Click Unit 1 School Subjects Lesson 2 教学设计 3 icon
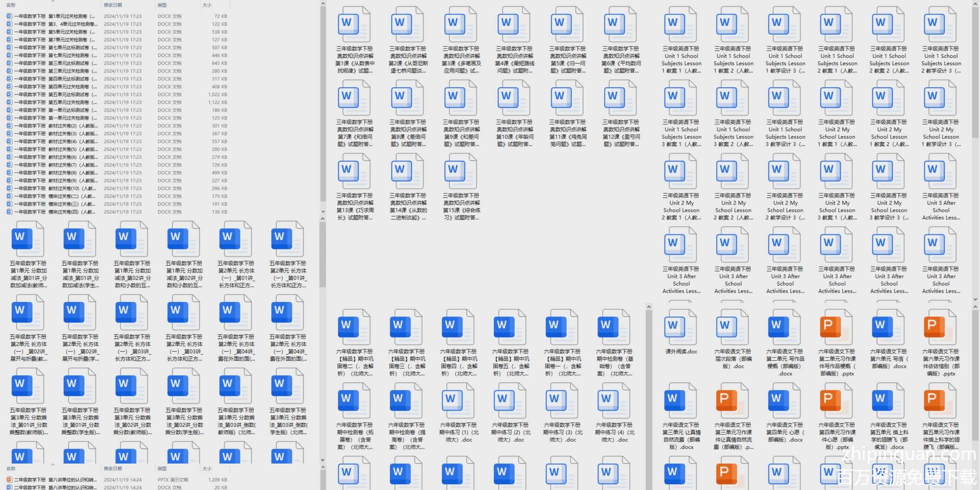The height and width of the screenshot is (490, 980). click(x=940, y=24)
